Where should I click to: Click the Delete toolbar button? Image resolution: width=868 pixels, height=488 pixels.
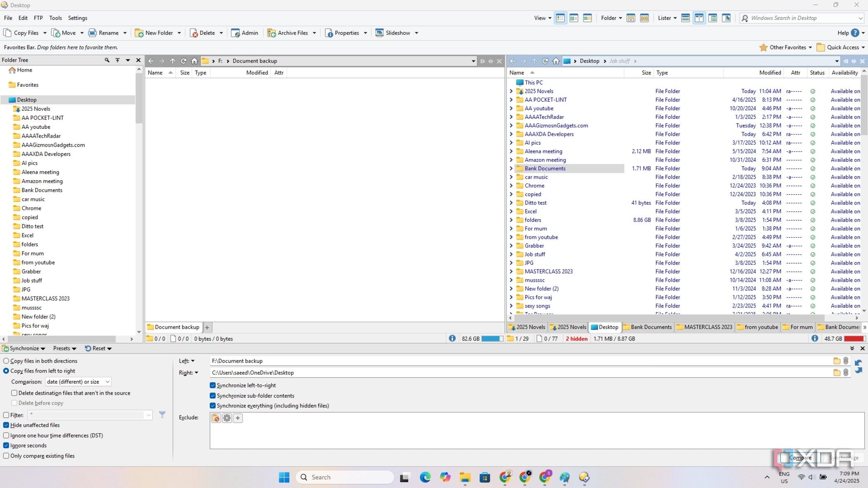pyautogui.click(x=203, y=33)
